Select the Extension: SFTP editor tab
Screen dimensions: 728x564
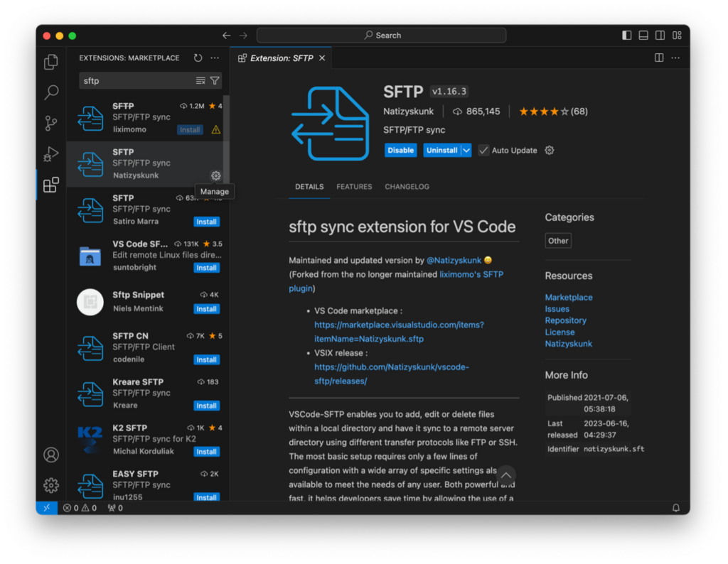click(x=282, y=58)
